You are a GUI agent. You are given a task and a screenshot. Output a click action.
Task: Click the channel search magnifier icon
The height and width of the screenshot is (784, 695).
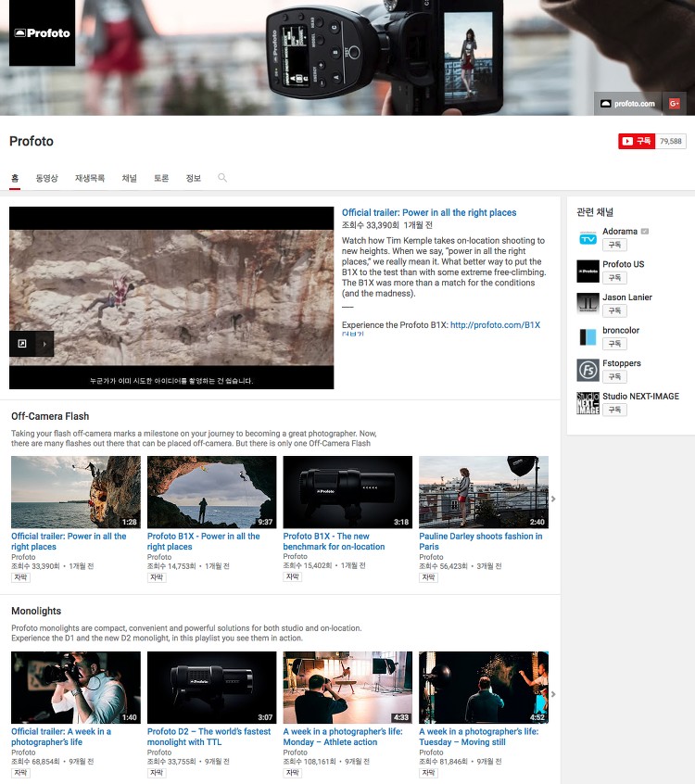(222, 178)
